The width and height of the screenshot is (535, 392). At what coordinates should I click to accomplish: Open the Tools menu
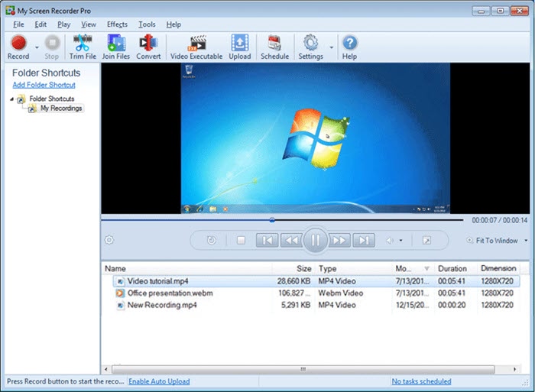click(x=147, y=24)
